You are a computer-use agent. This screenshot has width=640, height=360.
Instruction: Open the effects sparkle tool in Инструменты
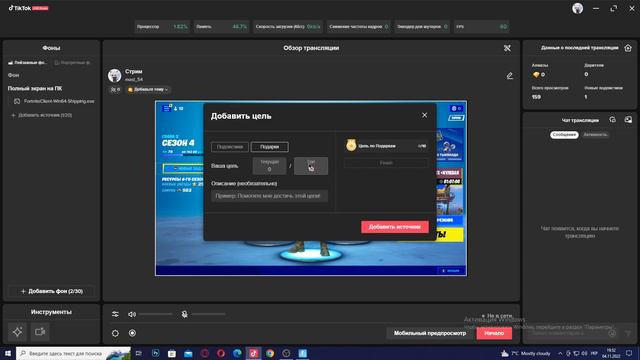(x=17, y=332)
